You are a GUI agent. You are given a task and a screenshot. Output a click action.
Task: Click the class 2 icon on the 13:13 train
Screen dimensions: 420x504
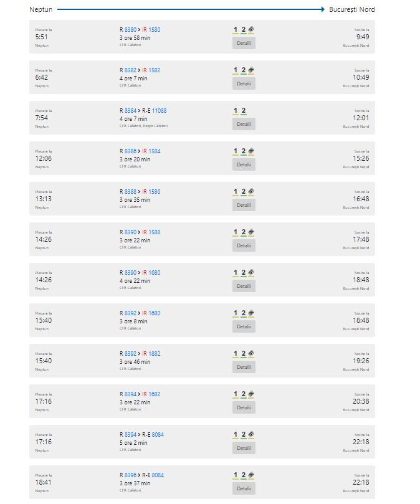[x=244, y=192]
